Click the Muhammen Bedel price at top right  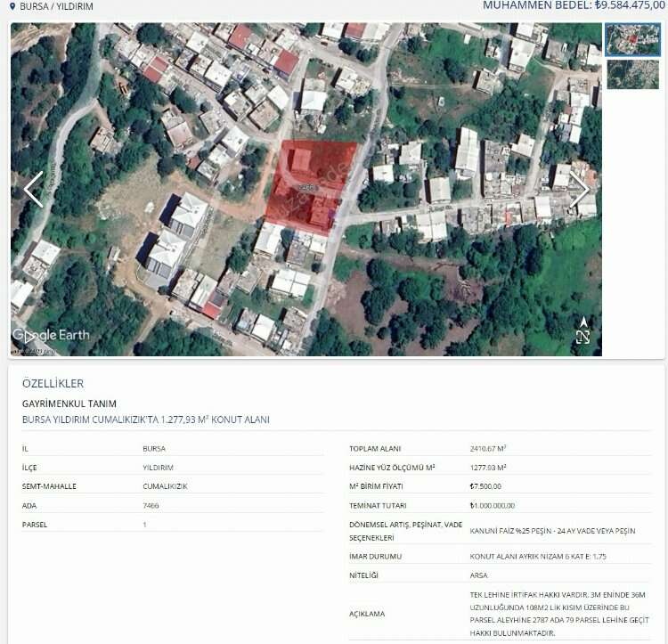pyautogui.click(x=574, y=5)
